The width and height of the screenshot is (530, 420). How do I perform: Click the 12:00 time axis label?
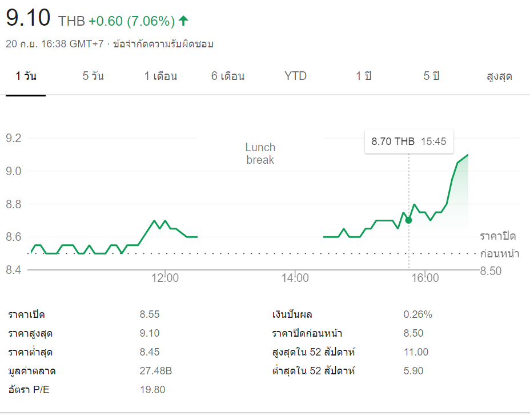tap(166, 278)
